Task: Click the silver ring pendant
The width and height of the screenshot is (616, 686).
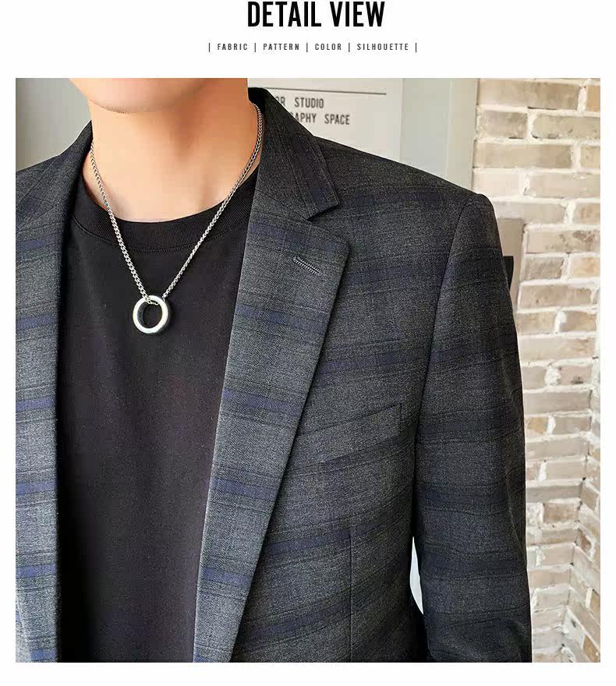Action: [x=151, y=314]
